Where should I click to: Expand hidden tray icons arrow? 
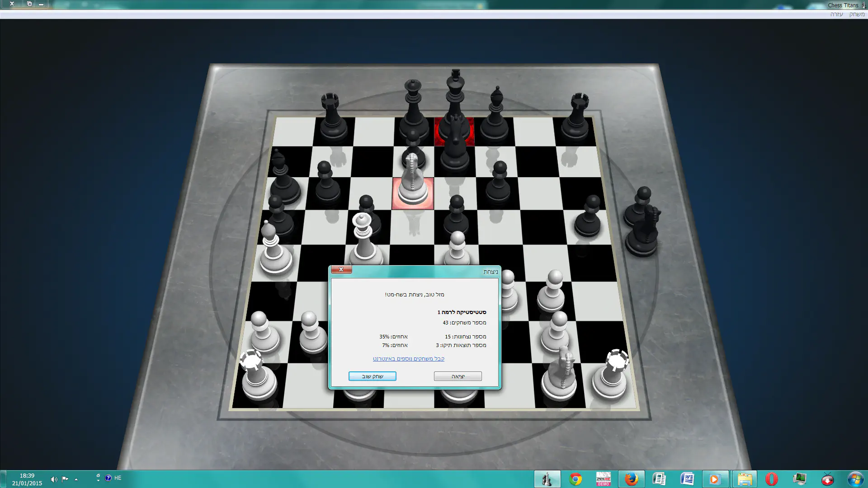tap(76, 479)
